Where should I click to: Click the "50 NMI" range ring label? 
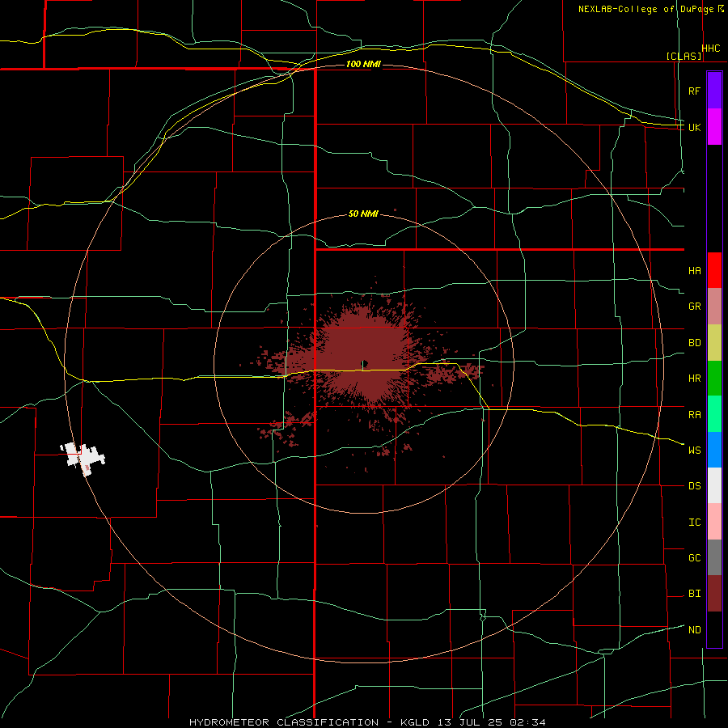[x=363, y=214]
